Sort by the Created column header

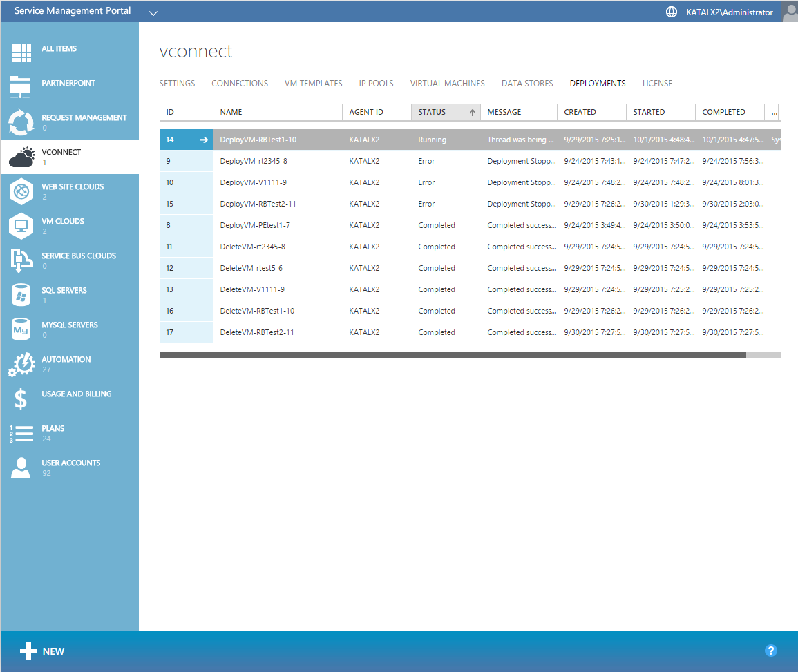591,112
